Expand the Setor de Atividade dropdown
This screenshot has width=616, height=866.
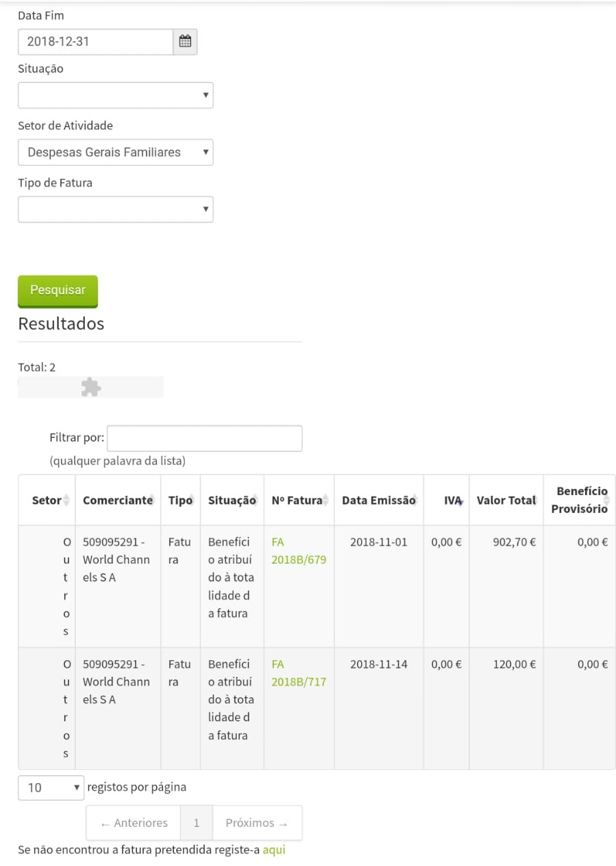(115, 152)
